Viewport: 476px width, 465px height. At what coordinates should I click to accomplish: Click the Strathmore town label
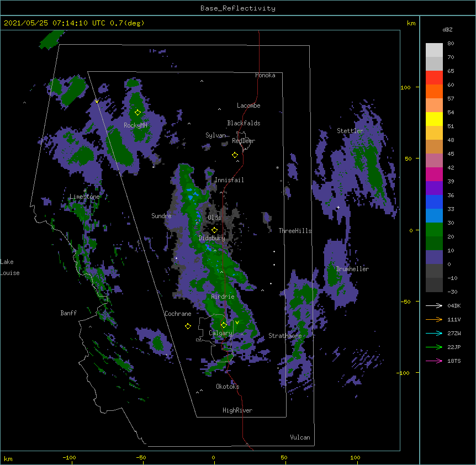click(285, 336)
